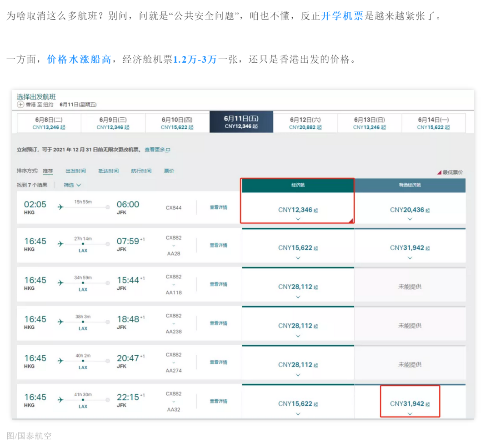Click the 选择出发航班 heading

36,97
